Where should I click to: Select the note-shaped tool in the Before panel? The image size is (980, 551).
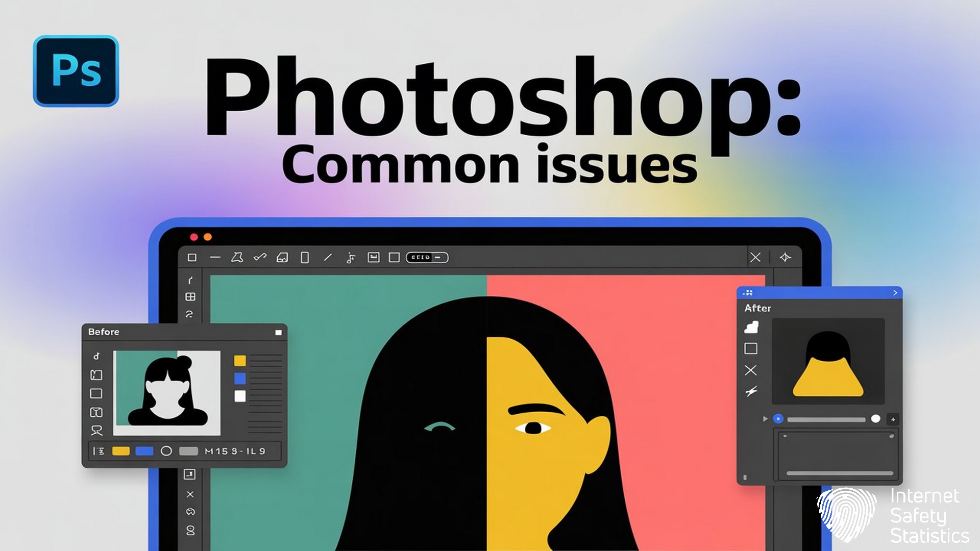click(96, 356)
